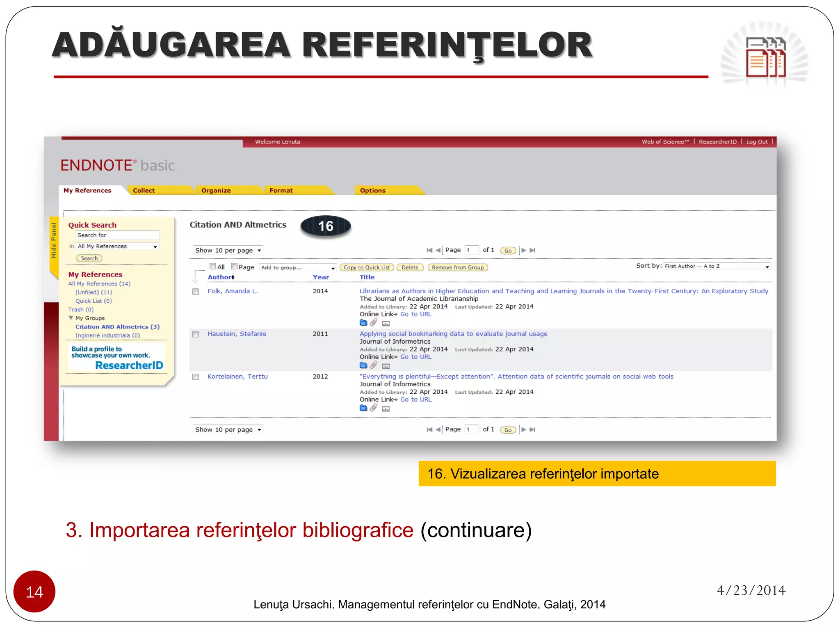Collapse the sidebar with Hide Panel
This screenshot has height=630, width=840.
(x=53, y=240)
